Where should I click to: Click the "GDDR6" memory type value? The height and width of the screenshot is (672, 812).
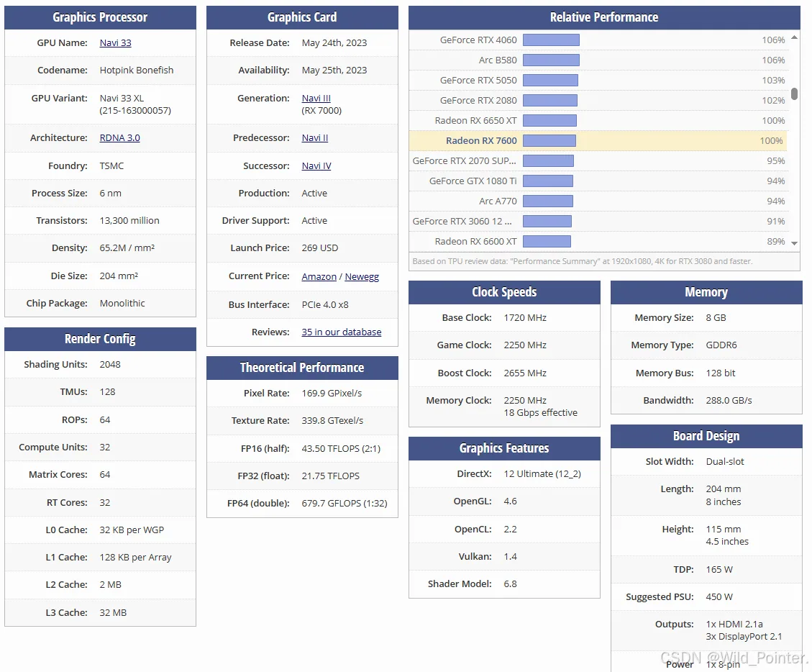pyautogui.click(x=721, y=345)
